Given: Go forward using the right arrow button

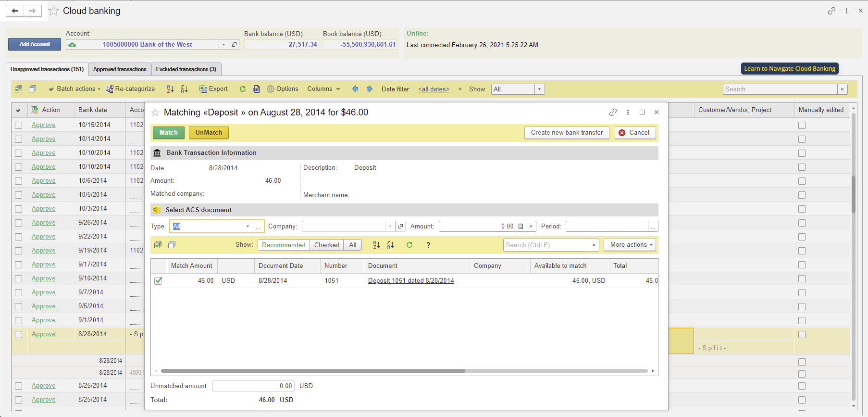Looking at the screenshot, I should [x=33, y=11].
